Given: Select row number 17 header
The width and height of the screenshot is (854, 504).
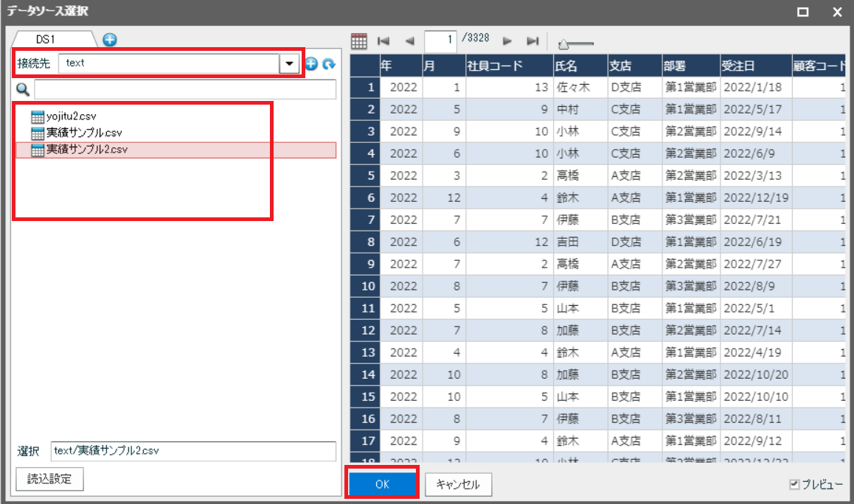Looking at the screenshot, I should (x=365, y=441).
